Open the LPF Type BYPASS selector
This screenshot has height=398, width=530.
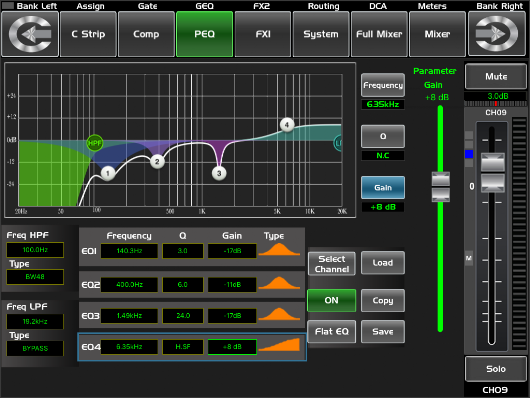35,348
